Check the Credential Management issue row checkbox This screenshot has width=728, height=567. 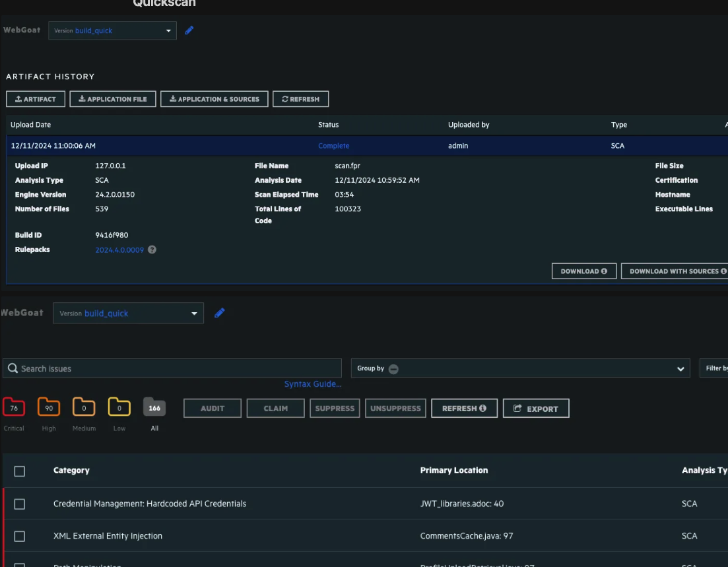20,504
